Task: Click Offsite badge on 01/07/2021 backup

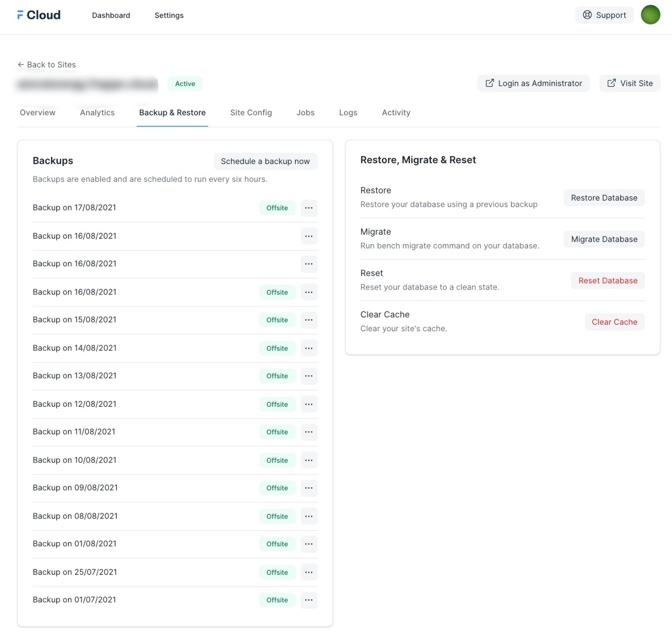Action: (x=277, y=600)
